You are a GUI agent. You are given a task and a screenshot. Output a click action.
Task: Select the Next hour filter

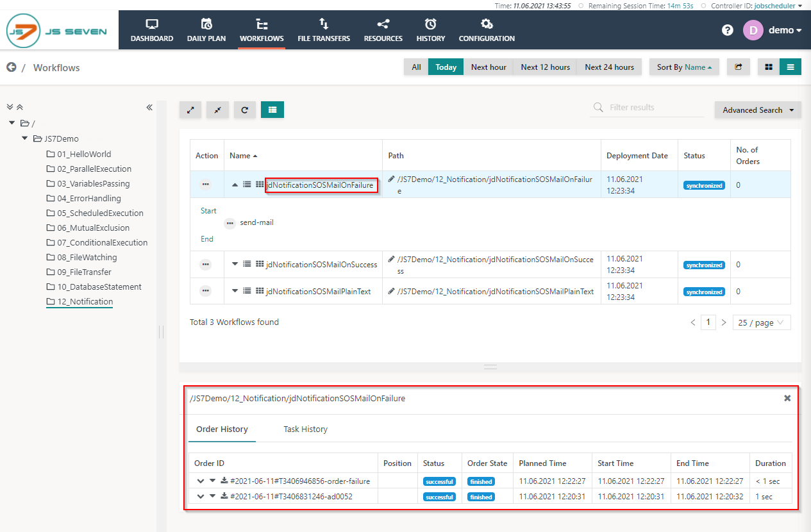[x=489, y=67]
